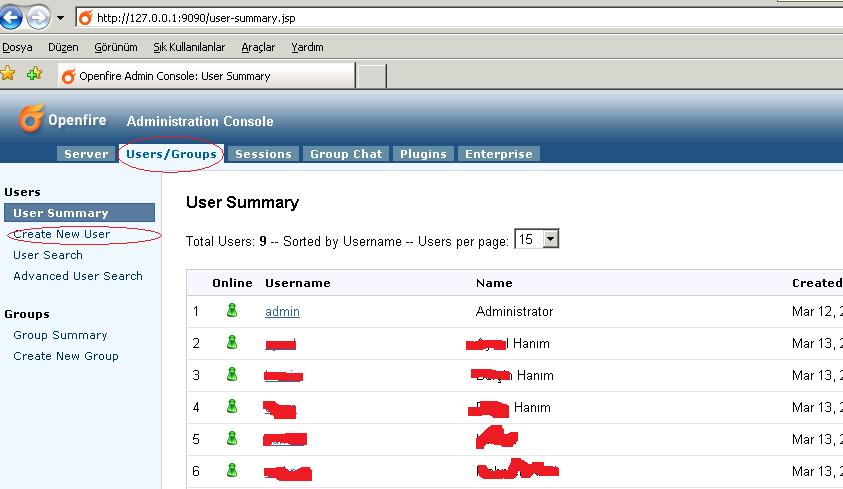Select User Summary in sidebar
The image size is (843, 489).
[79, 213]
